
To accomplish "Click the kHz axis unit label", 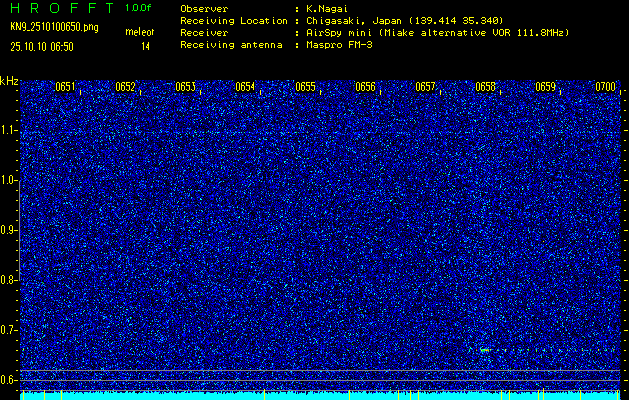I will tap(9, 80).
